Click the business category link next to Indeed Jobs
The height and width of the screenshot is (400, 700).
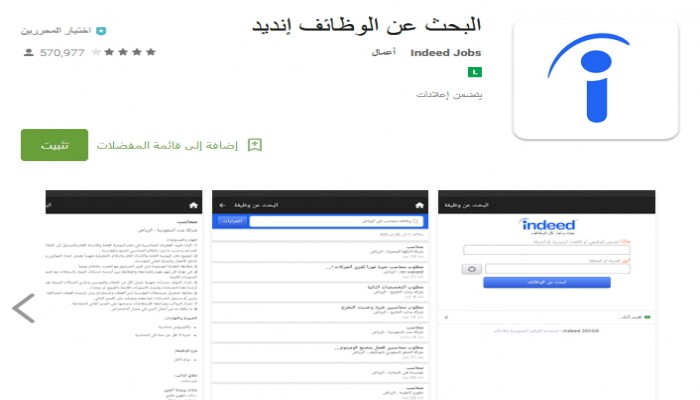coord(383,52)
